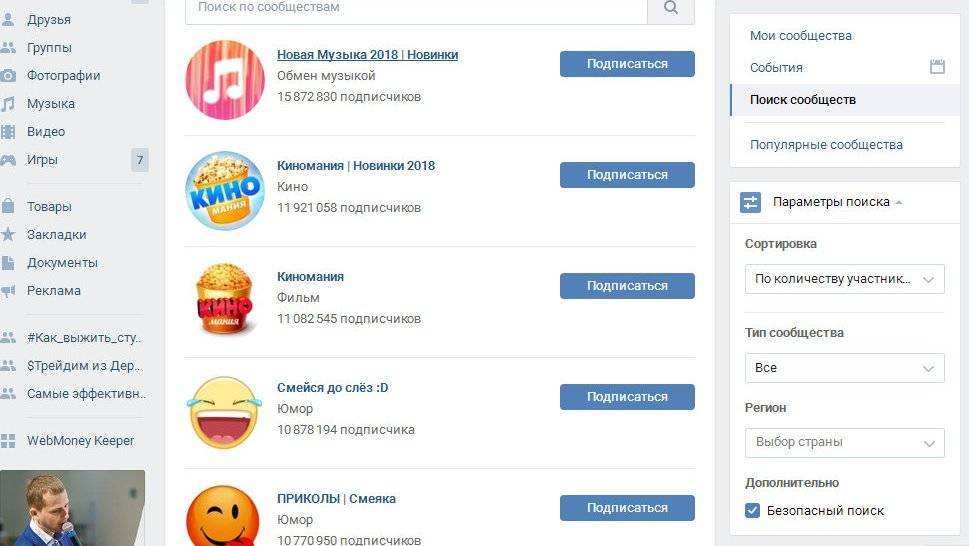
Task: Open Games via the gamepad icon
Action: point(7,160)
